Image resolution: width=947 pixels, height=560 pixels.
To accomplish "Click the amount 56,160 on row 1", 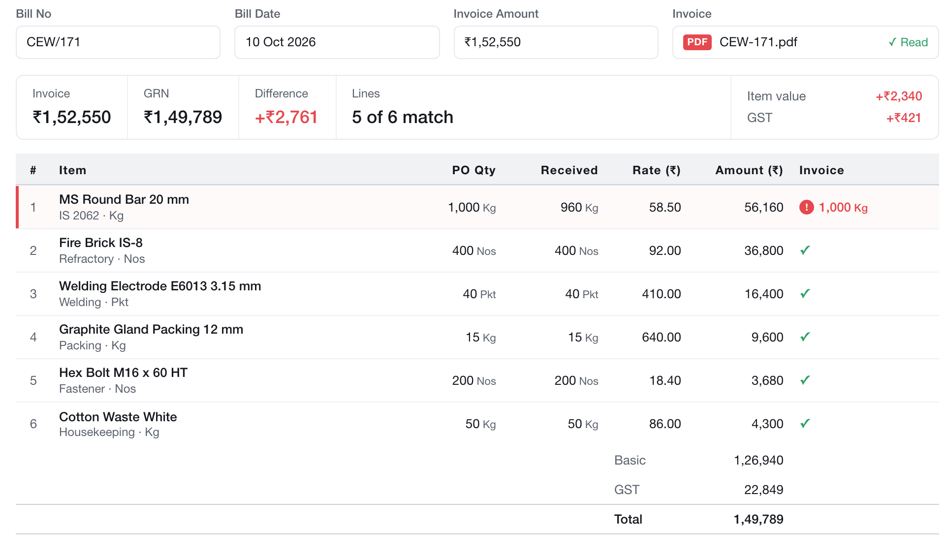I will point(763,207).
